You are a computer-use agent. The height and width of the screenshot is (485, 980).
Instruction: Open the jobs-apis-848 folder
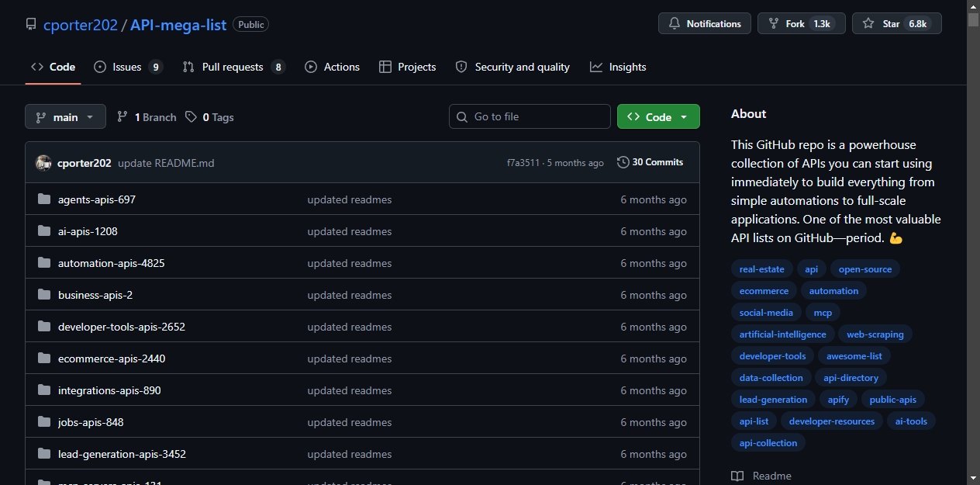click(x=91, y=422)
